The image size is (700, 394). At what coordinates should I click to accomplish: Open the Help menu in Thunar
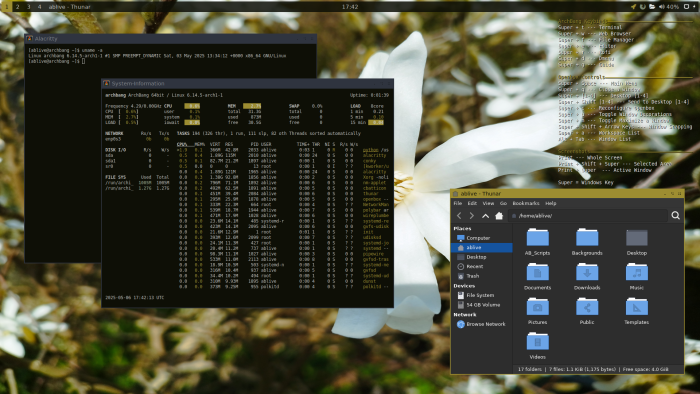pos(551,203)
